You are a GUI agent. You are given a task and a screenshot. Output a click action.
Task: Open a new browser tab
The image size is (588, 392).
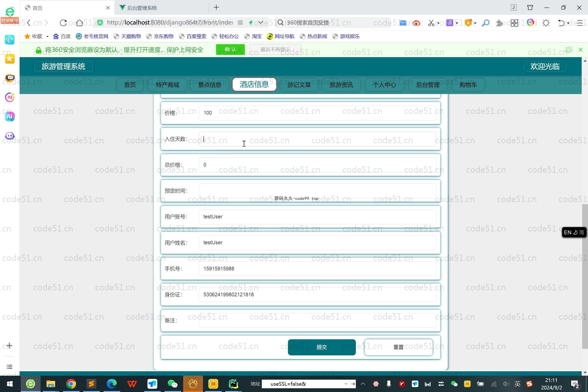click(x=216, y=7)
